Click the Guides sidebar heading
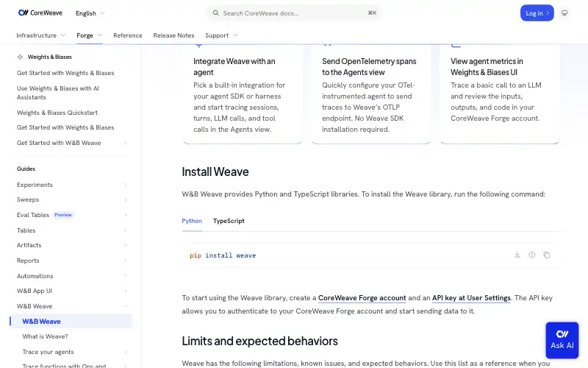Image resolution: width=588 pixels, height=368 pixels. pyautogui.click(x=26, y=169)
